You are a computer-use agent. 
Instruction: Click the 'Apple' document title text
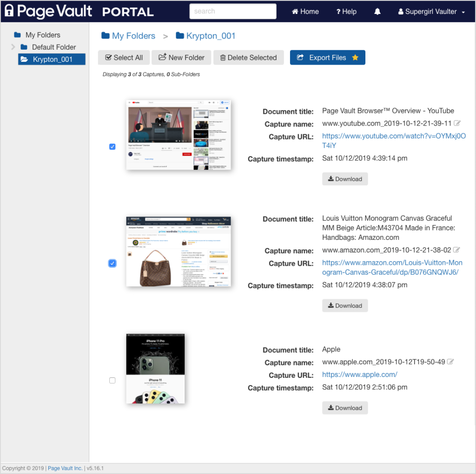tap(331, 349)
